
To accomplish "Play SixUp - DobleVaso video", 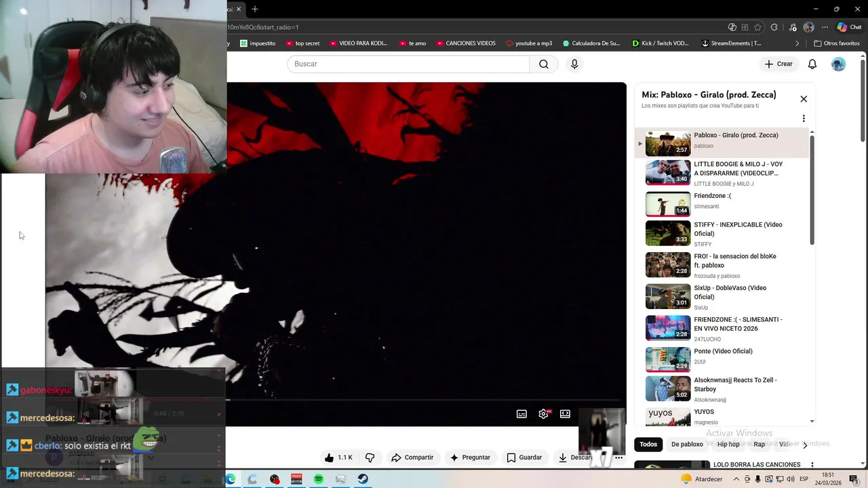I will tap(722, 297).
